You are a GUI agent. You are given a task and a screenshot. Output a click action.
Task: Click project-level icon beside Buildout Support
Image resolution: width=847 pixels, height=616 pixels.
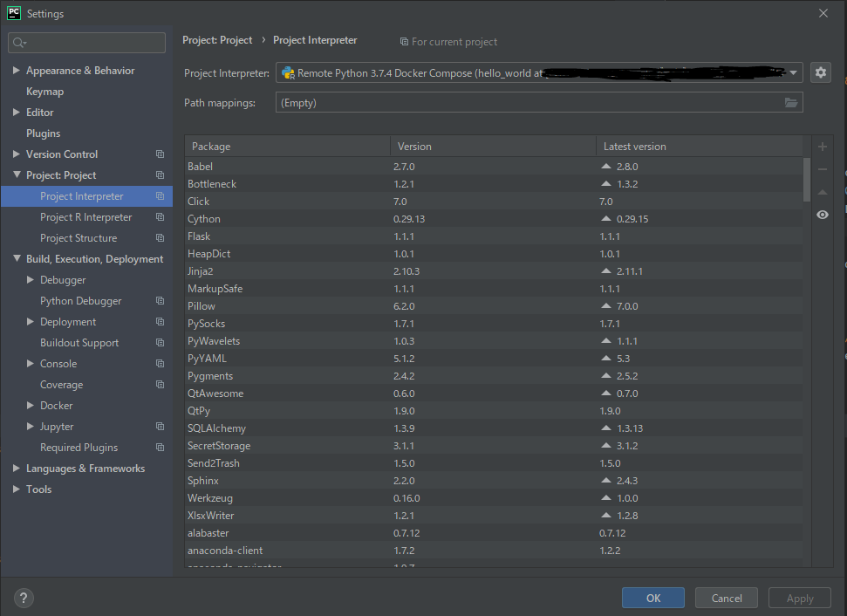point(160,343)
